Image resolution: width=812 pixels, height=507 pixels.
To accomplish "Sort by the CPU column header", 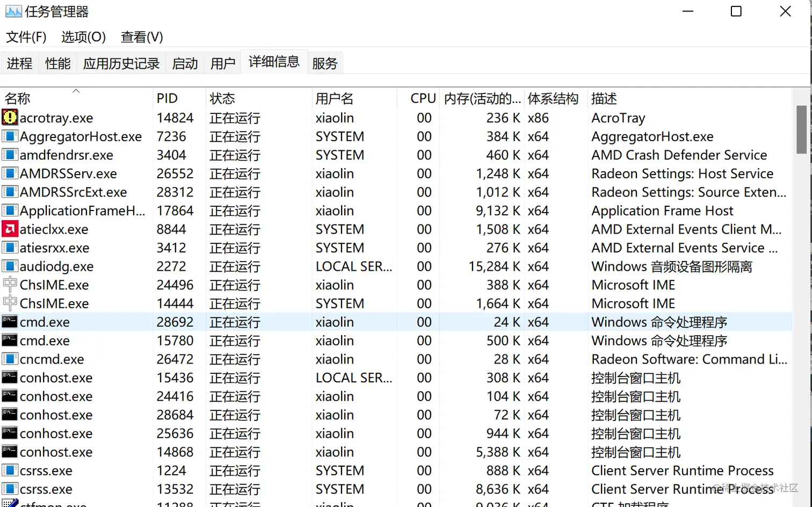I will [418, 98].
